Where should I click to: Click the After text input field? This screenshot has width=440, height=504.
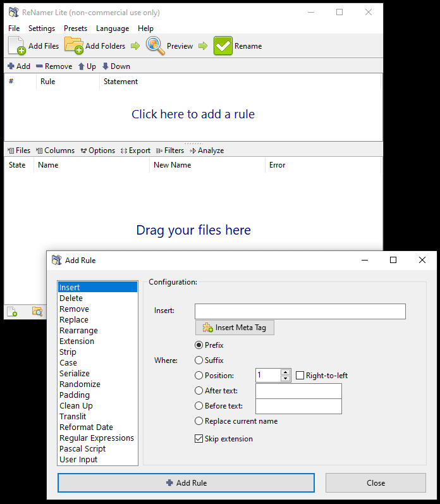[x=298, y=391]
